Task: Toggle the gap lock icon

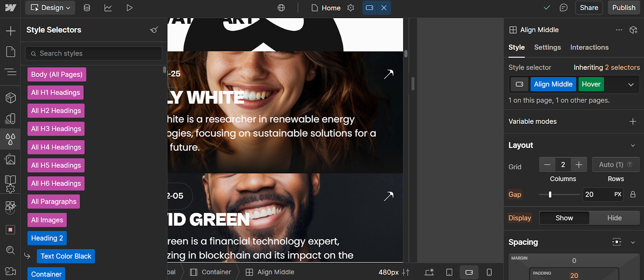Action: pyautogui.click(x=633, y=194)
